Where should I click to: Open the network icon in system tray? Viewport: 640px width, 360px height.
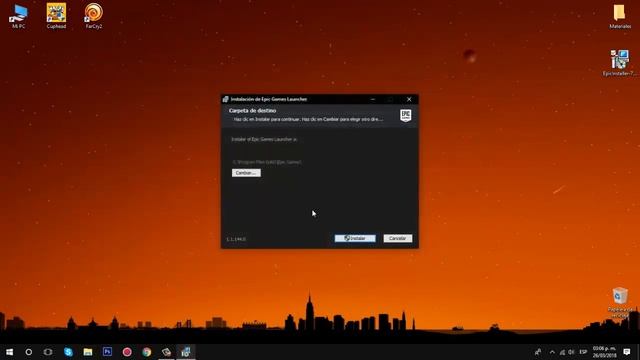[x=562, y=352]
